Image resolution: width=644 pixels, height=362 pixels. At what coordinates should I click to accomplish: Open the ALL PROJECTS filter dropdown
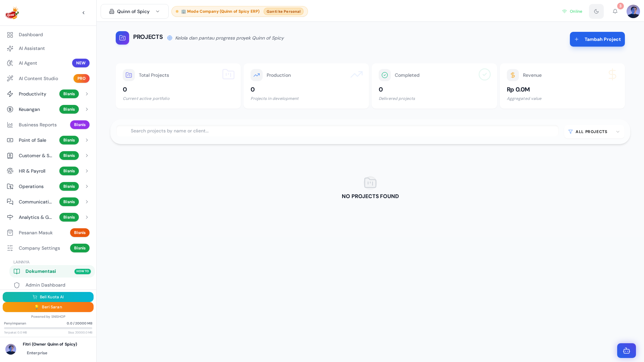point(594,132)
